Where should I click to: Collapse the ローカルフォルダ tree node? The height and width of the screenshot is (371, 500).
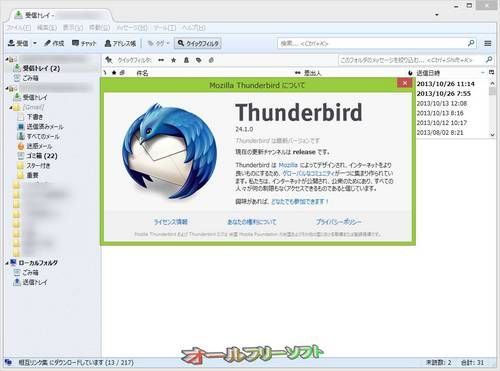click(x=7, y=263)
